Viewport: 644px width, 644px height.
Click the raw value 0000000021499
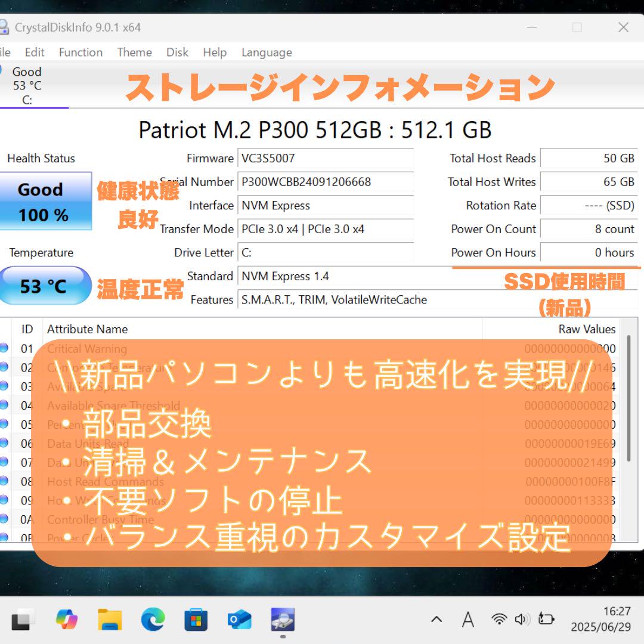point(570,463)
